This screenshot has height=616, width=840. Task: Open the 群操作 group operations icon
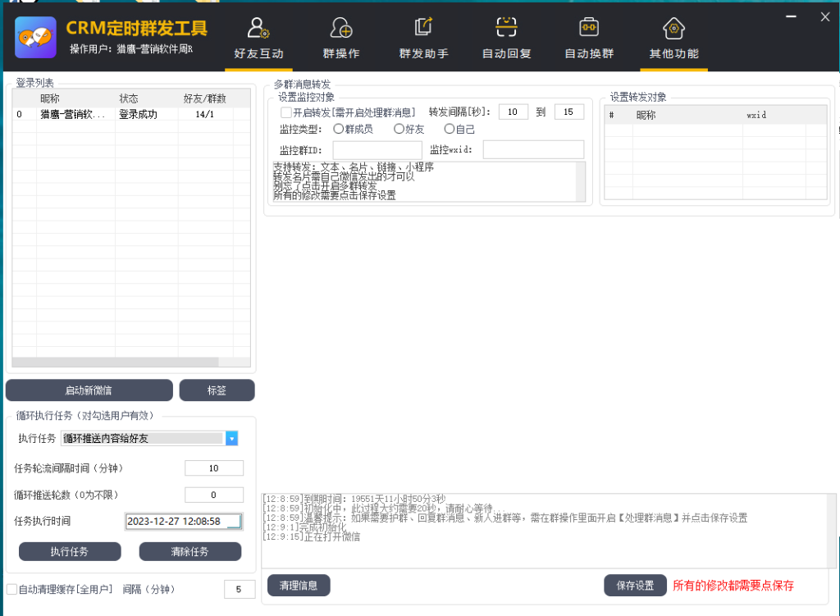[x=341, y=29]
